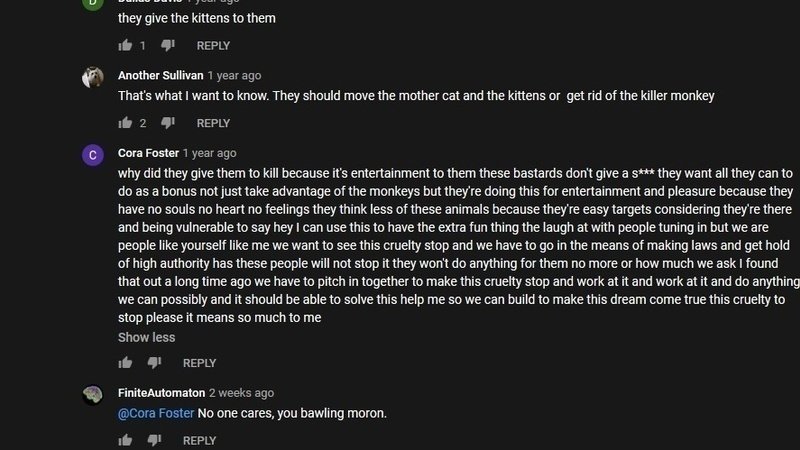This screenshot has height=450, width=800.
Task: Open Cora Foster's channel name link
Action: [x=148, y=153]
